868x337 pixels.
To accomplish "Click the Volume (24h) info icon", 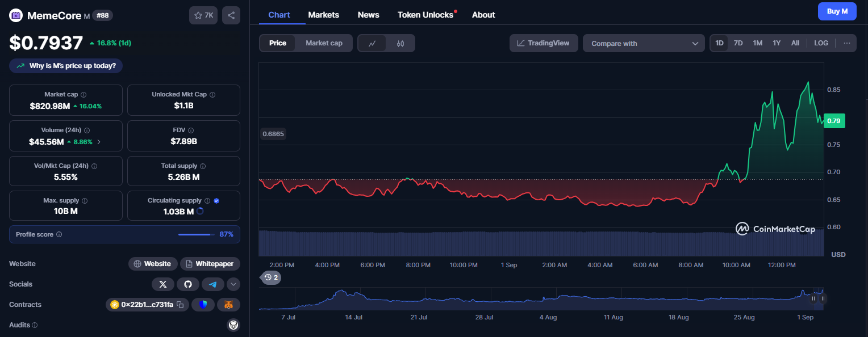I will tap(86, 130).
